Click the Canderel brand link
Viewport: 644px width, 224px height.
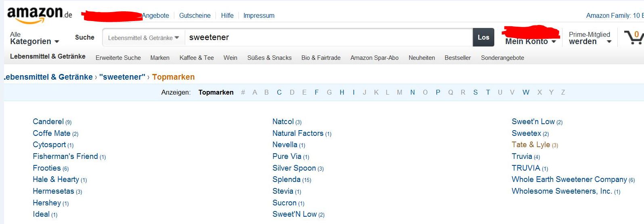(x=48, y=122)
